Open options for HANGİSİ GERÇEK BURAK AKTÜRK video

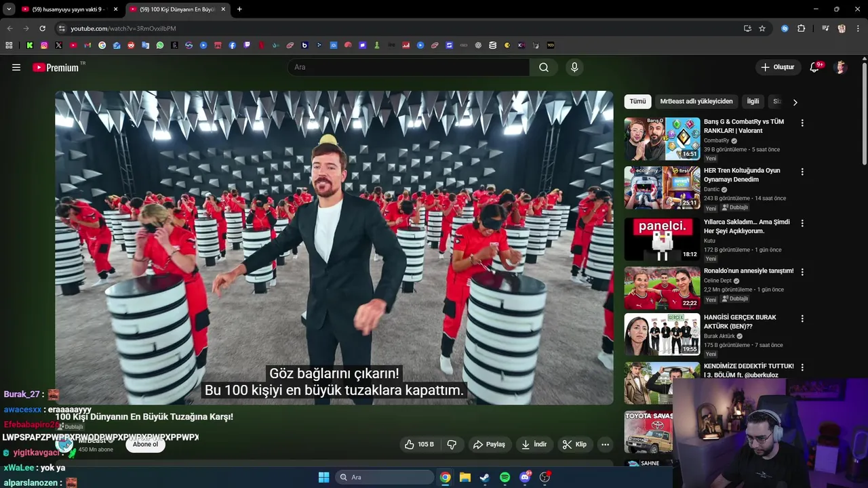(x=802, y=319)
